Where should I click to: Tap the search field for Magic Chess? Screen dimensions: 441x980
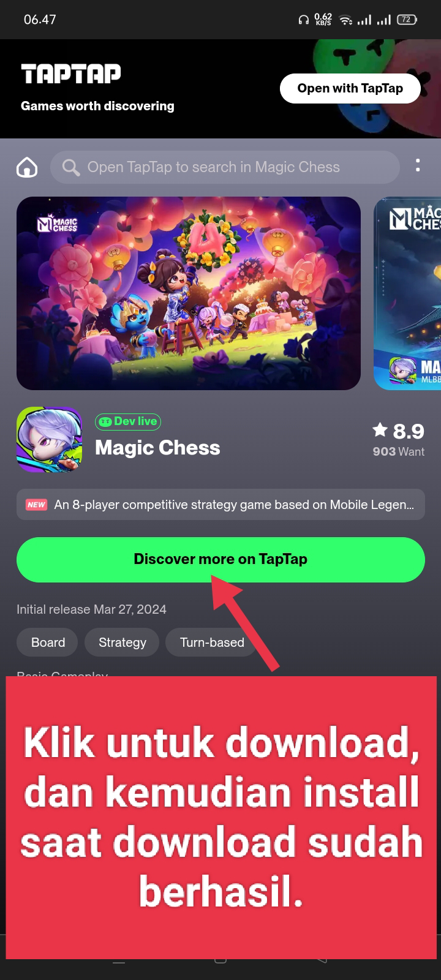point(225,167)
